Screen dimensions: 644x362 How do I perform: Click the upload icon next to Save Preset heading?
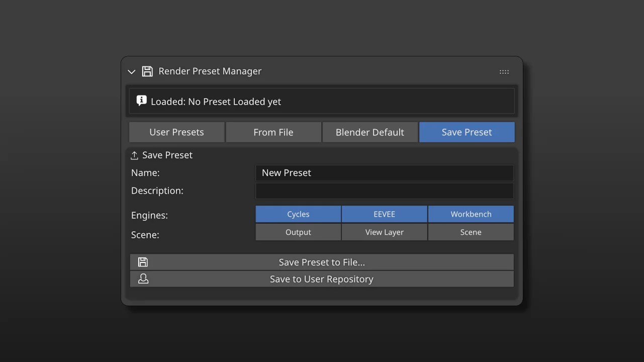134,155
